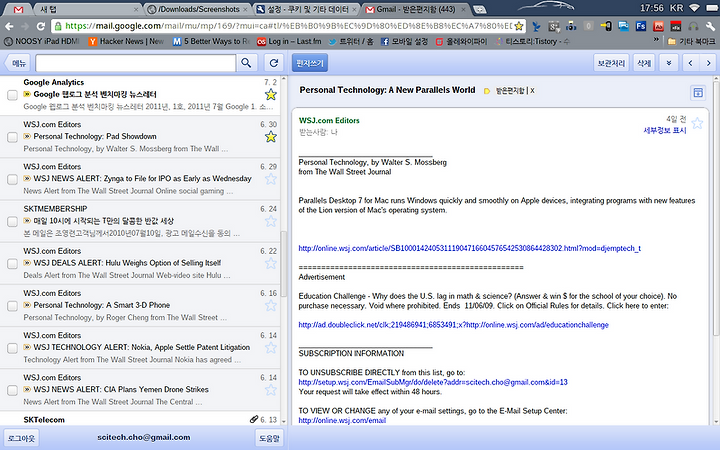Click the browser back arrow
Viewport: 720px width, 450px height.
click(x=9, y=26)
